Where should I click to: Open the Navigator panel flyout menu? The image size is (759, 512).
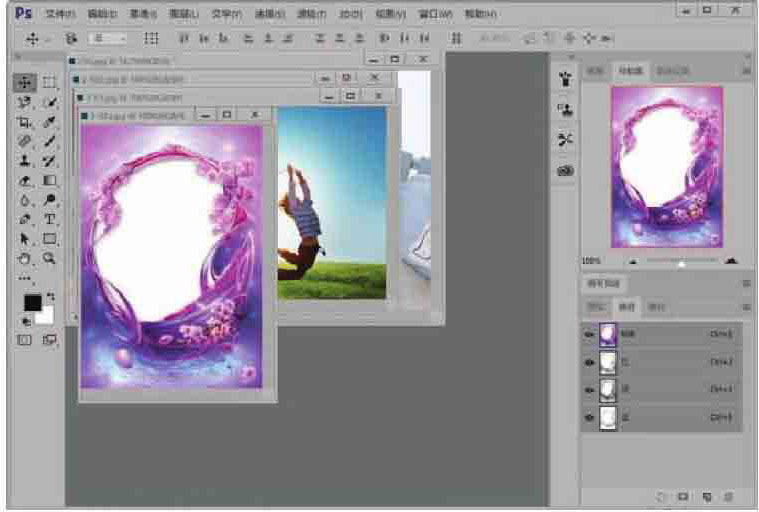pyautogui.click(x=746, y=71)
